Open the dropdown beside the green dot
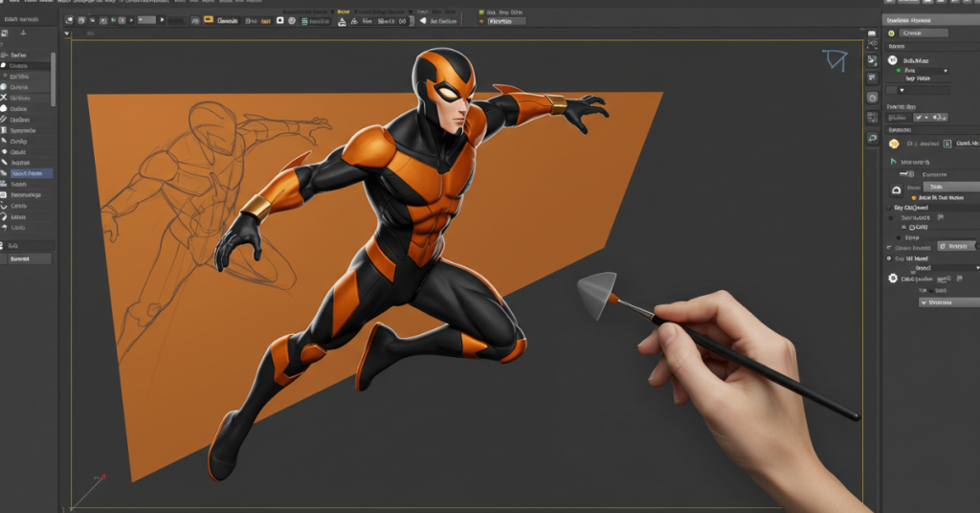Image resolution: width=980 pixels, height=513 pixels. coord(926,71)
